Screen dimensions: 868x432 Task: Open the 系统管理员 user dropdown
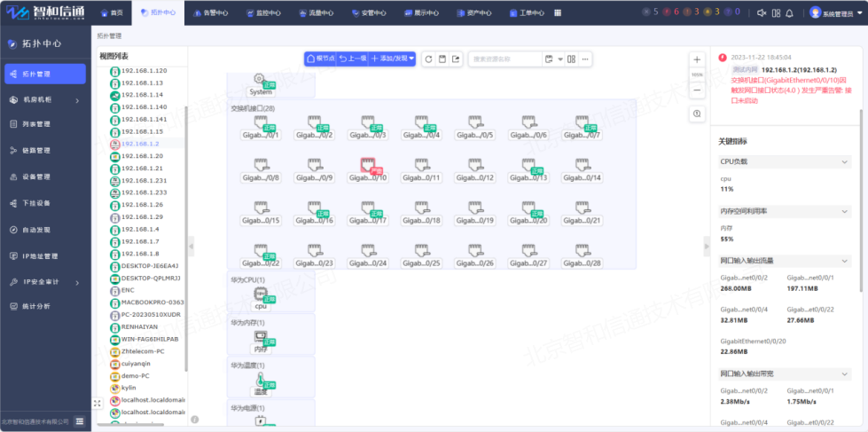[838, 13]
